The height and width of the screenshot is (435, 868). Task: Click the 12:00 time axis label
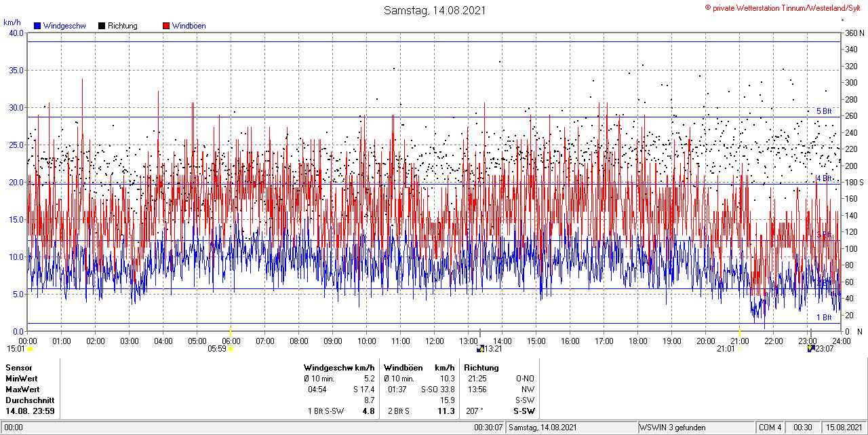(434, 341)
